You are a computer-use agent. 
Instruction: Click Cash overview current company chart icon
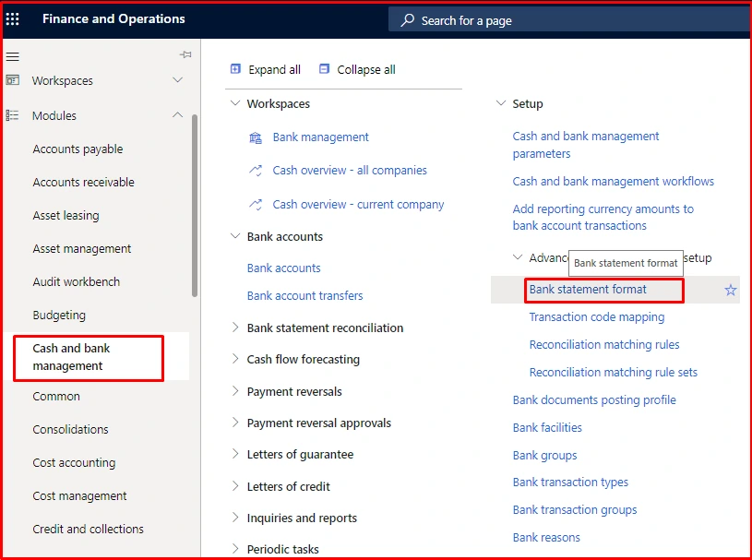256,205
